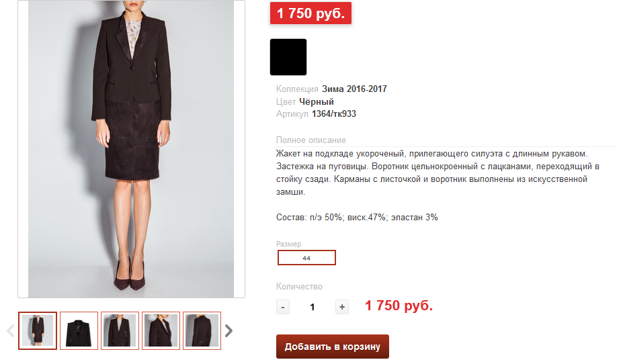This screenshot has width=621, height=364.
Task: Enlarge the main product photo
Action: tap(131, 148)
